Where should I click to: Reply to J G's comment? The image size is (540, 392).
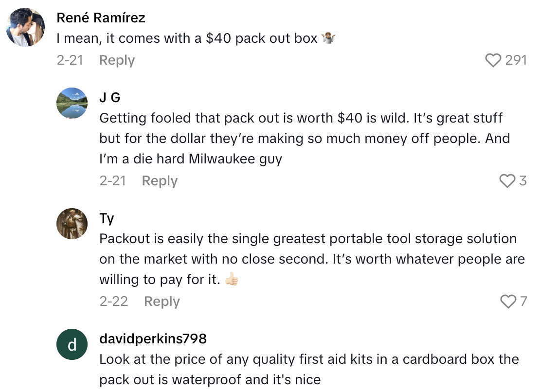pyautogui.click(x=159, y=180)
